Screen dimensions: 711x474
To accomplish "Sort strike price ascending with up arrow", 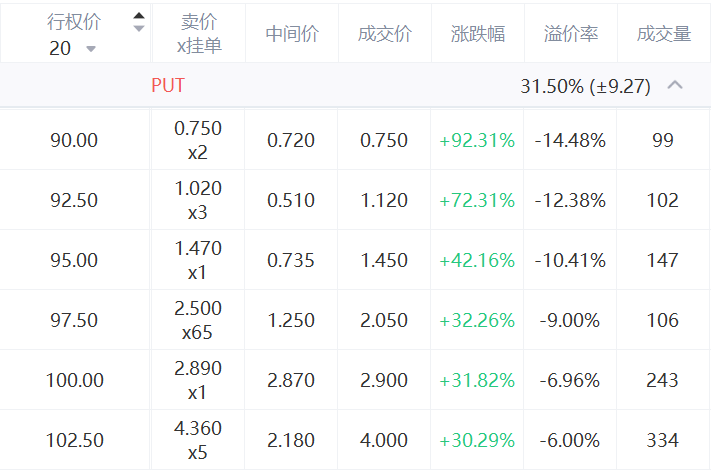I will point(138,15).
